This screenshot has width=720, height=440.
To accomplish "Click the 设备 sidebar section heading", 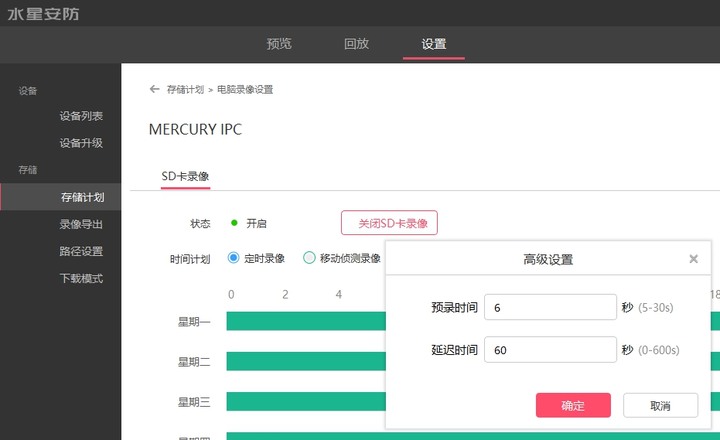I will [28, 91].
